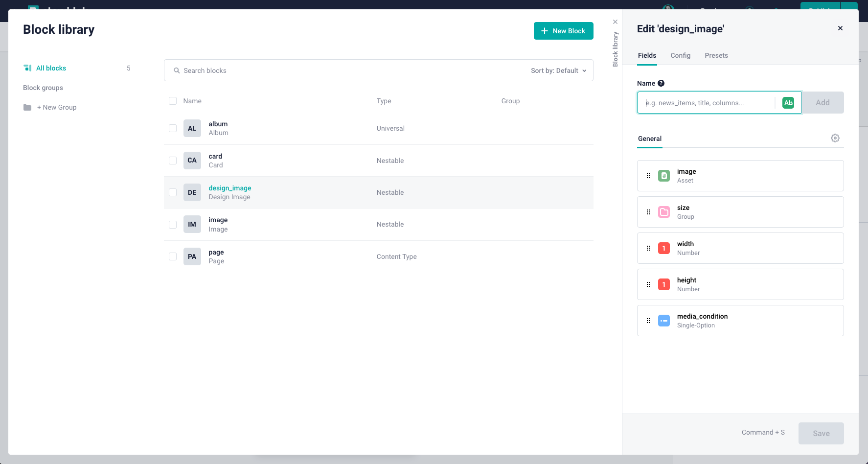Check the checkbox next to card

[173, 161]
